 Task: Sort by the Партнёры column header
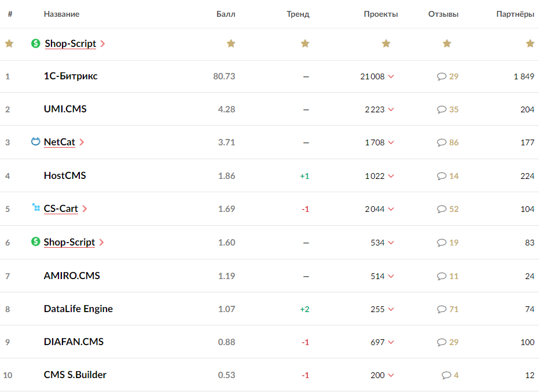click(515, 14)
